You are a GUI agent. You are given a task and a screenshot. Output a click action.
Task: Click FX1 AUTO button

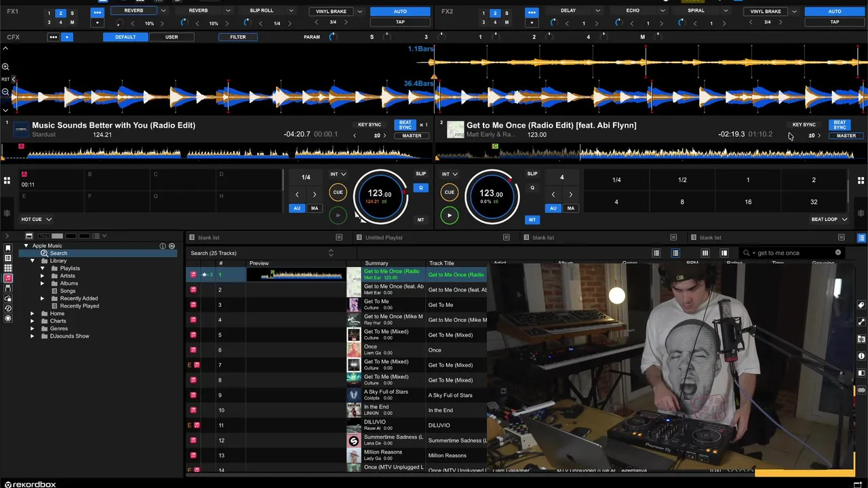click(x=400, y=12)
